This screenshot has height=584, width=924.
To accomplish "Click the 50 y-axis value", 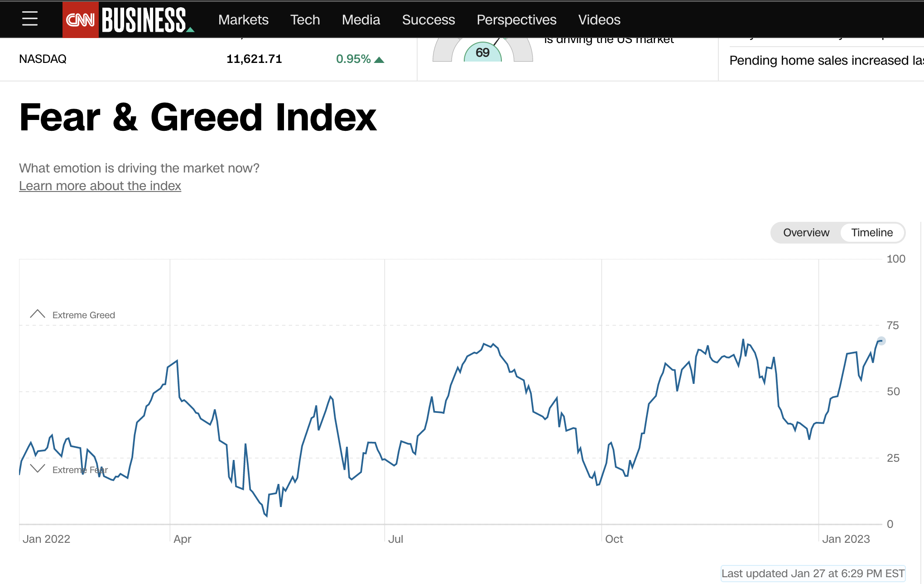I will point(893,391).
